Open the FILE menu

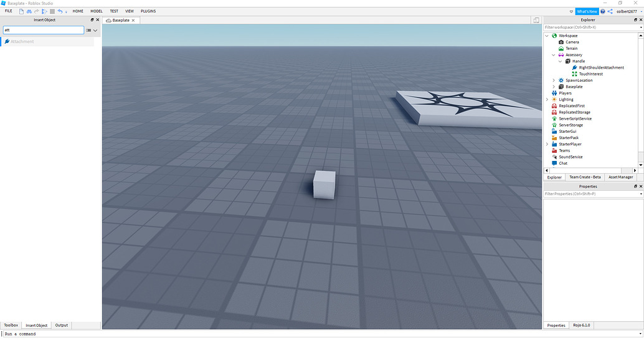click(x=8, y=11)
